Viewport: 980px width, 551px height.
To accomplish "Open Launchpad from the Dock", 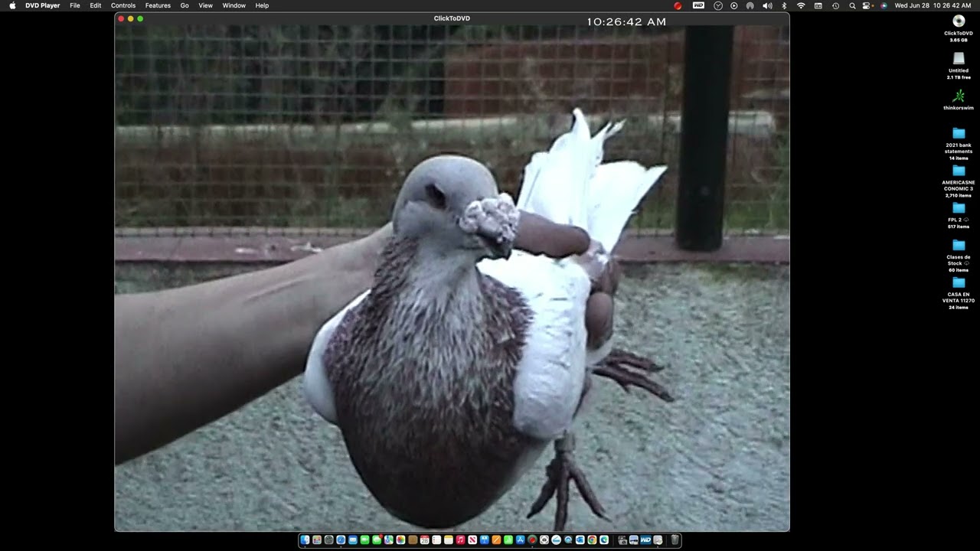I will (x=317, y=540).
